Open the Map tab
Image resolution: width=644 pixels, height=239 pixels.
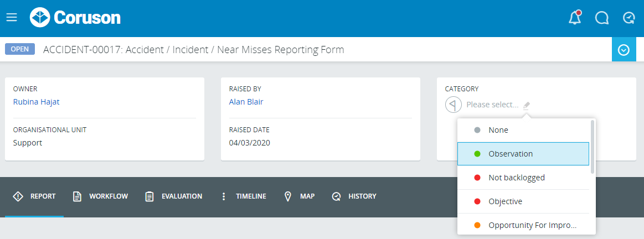click(x=300, y=196)
